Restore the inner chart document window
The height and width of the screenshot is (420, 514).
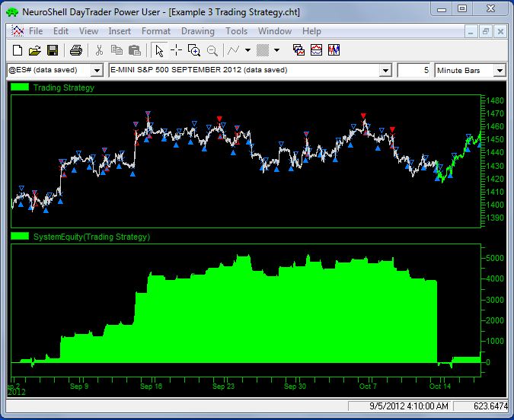tap(486, 32)
